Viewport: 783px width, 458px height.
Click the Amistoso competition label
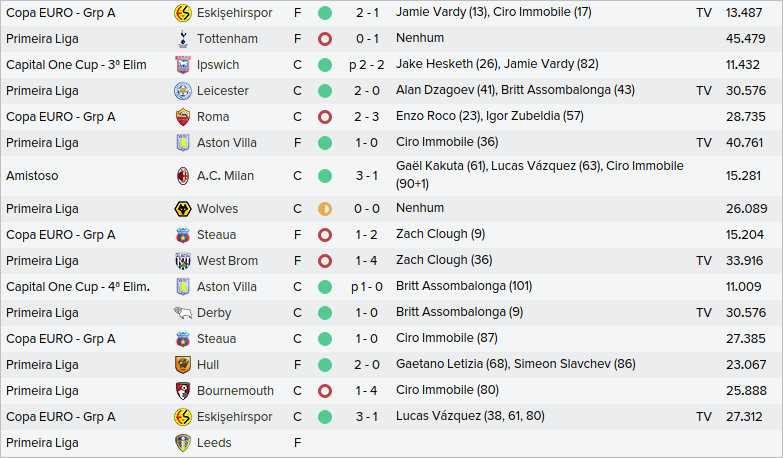coord(32,176)
